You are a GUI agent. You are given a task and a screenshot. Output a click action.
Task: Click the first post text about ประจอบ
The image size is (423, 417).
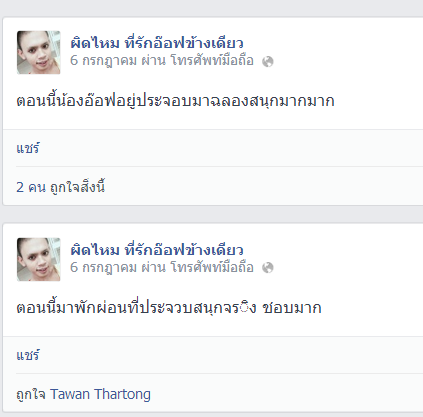click(x=175, y=101)
